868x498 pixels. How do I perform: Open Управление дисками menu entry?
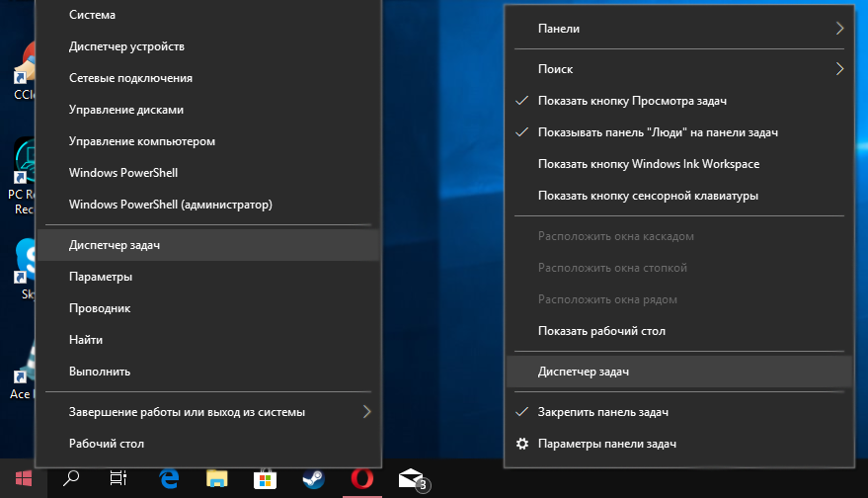pos(208,110)
